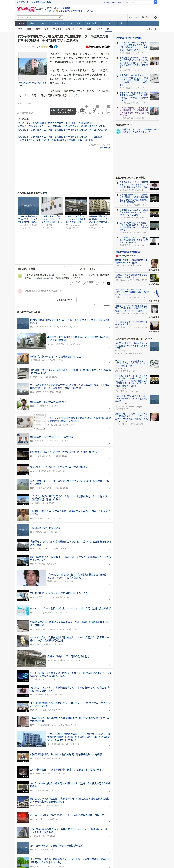Open the エキスパート tab

(x=58, y=24)
